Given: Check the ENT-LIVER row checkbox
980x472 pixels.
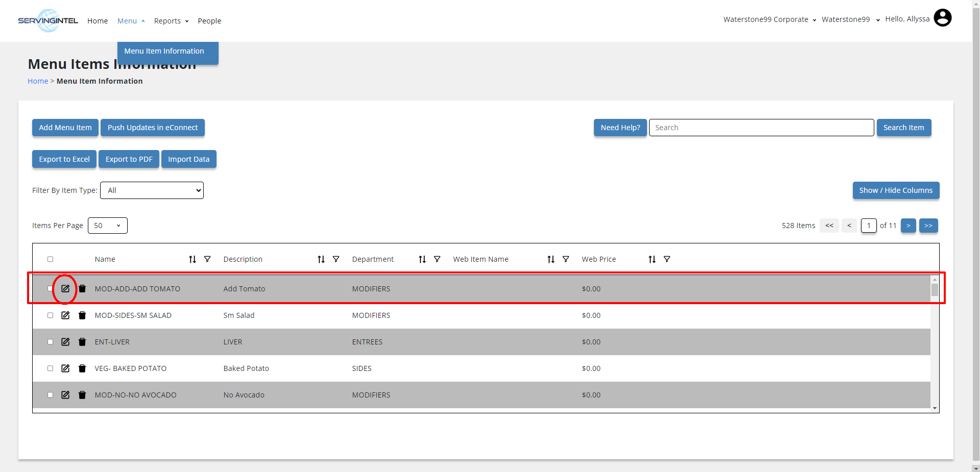Looking at the screenshot, I should coord(50,342).
